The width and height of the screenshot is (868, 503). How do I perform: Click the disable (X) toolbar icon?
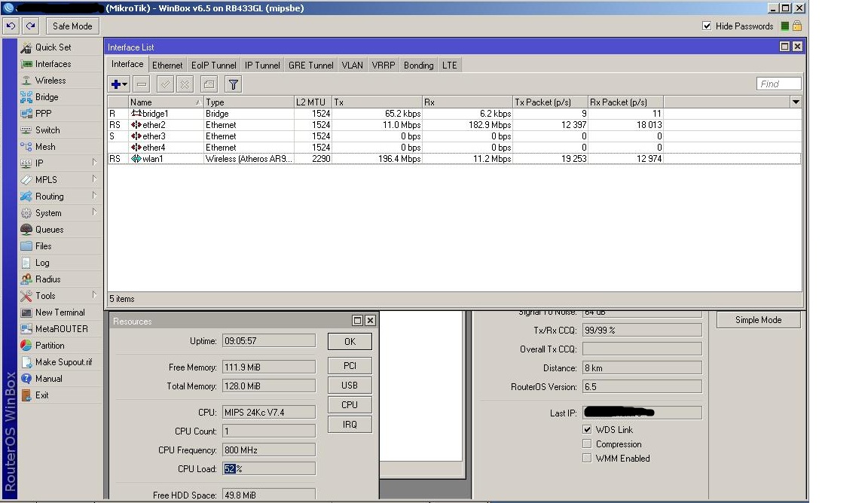[x=185, y=84]
